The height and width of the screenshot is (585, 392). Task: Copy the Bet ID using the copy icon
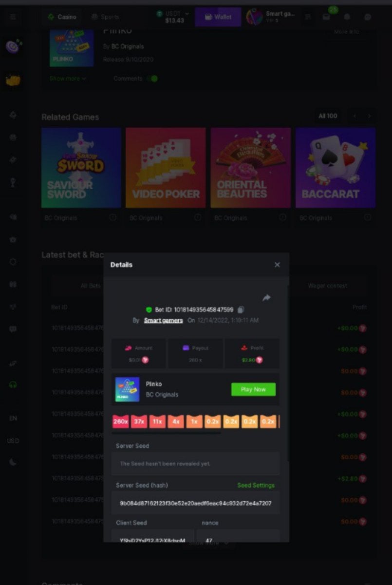pos(241,310)
